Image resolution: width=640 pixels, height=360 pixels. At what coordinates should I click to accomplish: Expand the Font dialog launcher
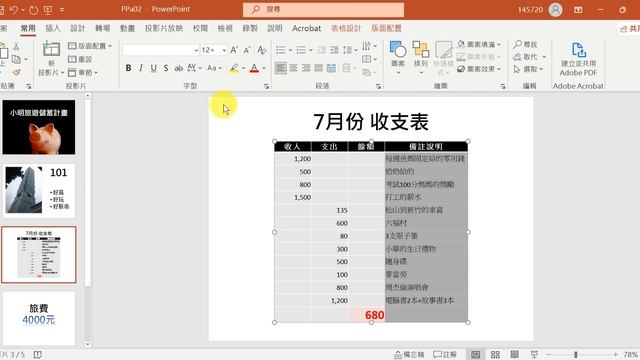tap(266, 86)
